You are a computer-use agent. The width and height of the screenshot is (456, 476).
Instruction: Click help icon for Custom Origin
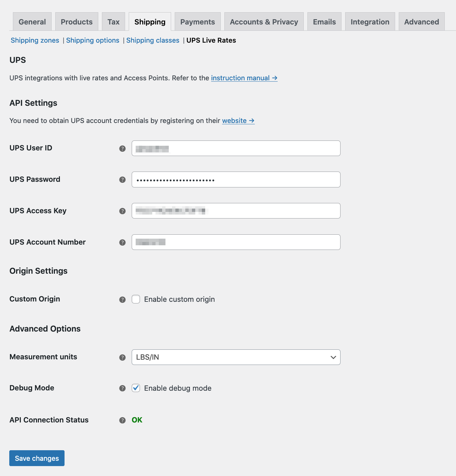pos(122,299)
